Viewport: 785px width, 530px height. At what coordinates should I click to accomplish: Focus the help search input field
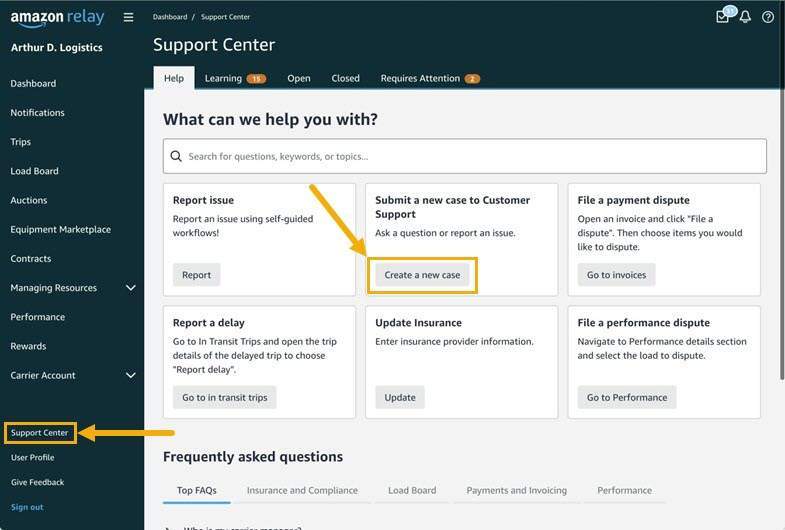[x=470, y=156]
